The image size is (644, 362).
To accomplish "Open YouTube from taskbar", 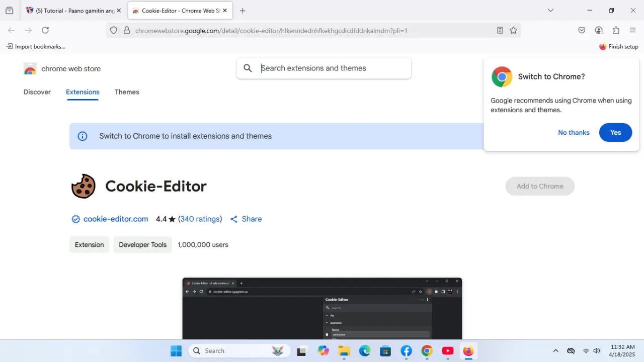I will click(448, 351).
